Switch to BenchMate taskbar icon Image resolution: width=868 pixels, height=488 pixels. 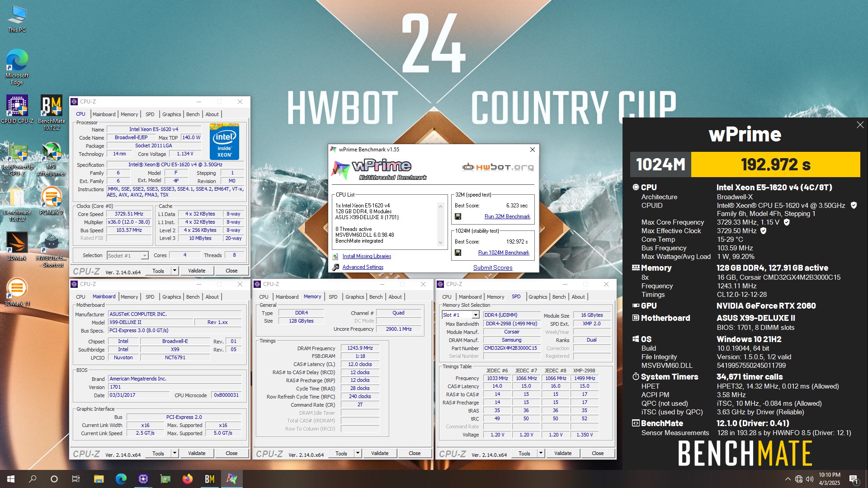pos(210,479)
